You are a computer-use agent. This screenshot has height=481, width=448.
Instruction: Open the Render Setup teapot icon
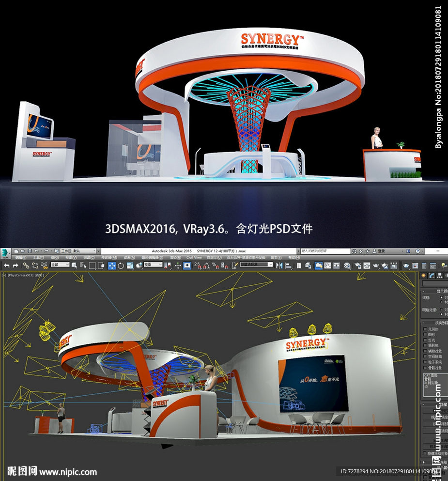pyautogui.click(x=358, y=265)
